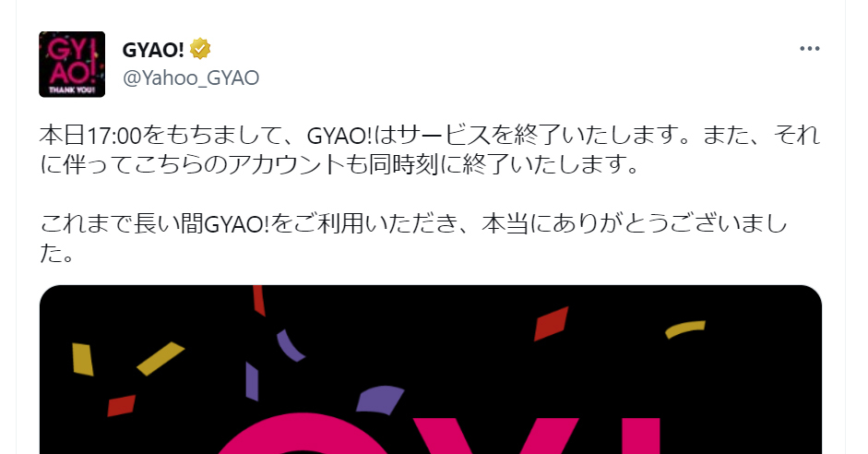Click the long diagonal yellow confetti piece
This screenshot has width=868, height=454.
click(161, 358)
